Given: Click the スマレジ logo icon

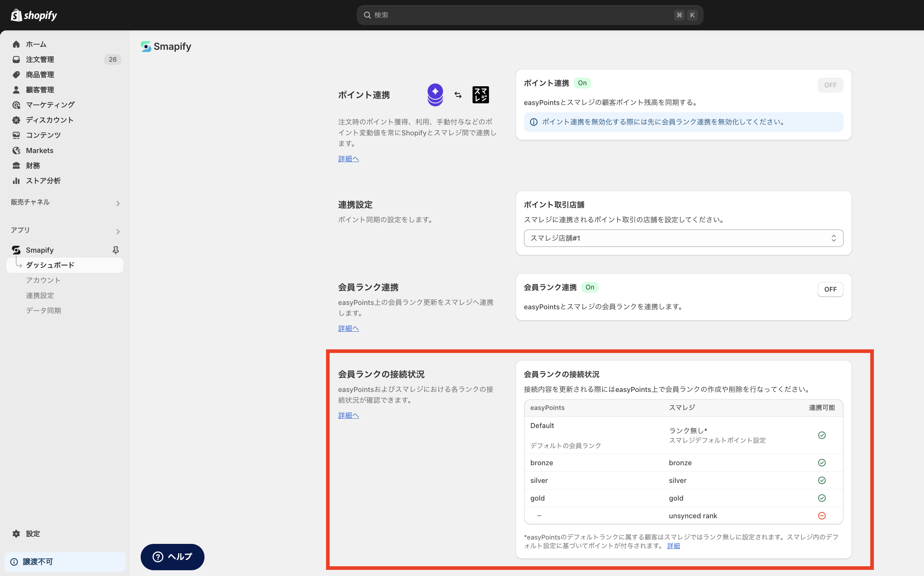Looking at the screenshot, I should tap(480, 95).
